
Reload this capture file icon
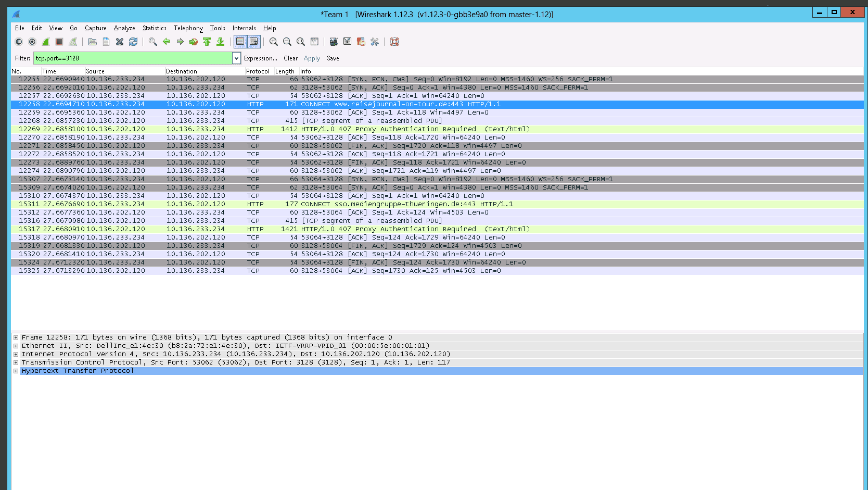click(x=133, y=42)
